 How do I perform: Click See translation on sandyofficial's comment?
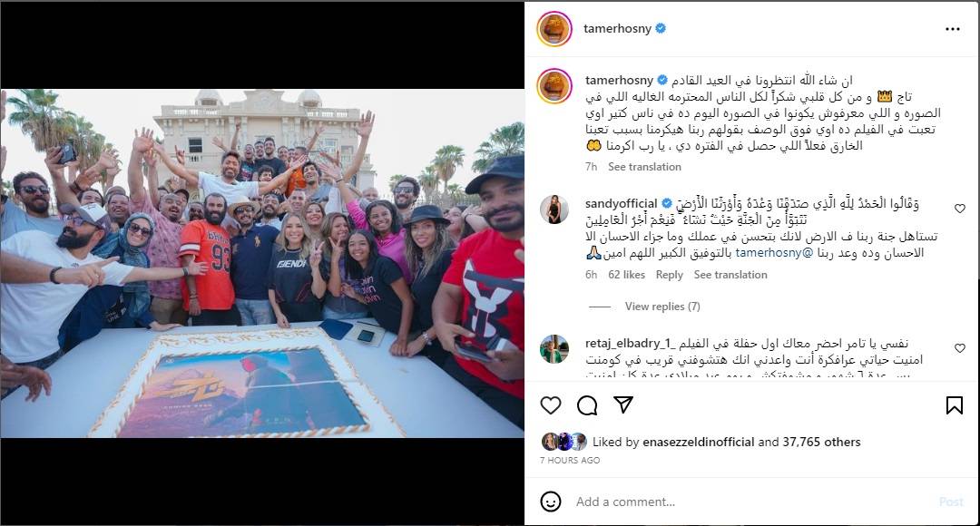(730, 275)
